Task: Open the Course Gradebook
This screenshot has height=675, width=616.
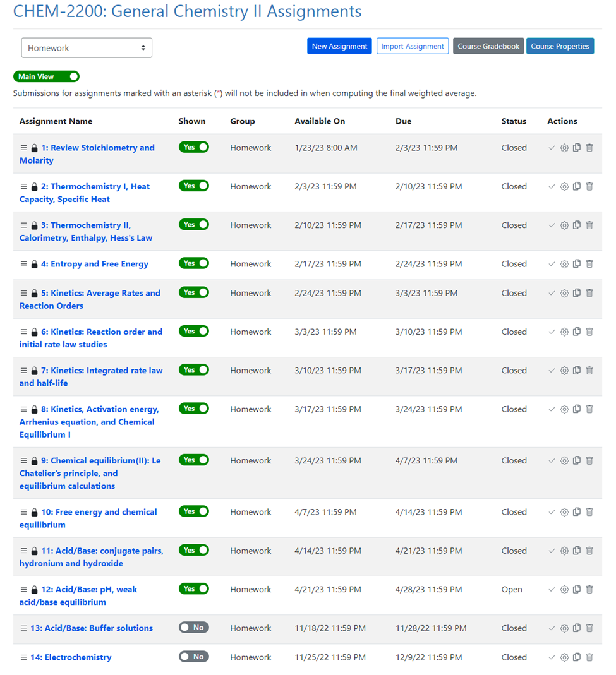Action: 488,46
